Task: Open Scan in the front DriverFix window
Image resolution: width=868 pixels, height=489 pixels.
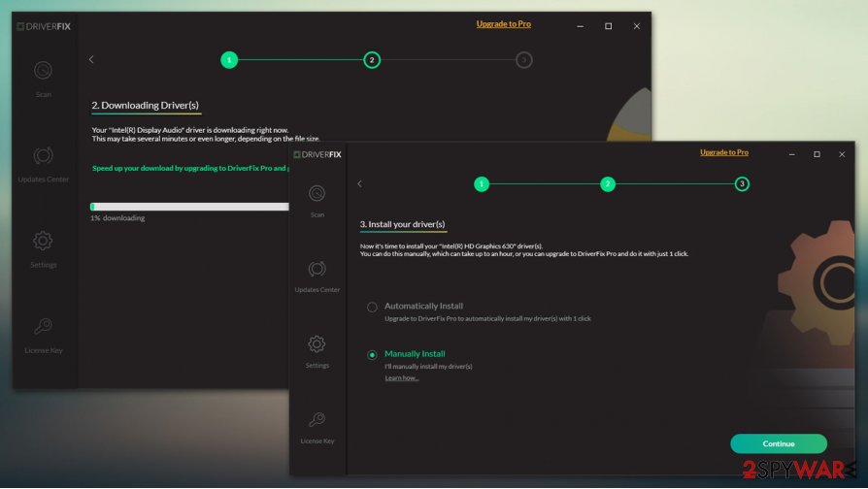Action: coord(317,202)
